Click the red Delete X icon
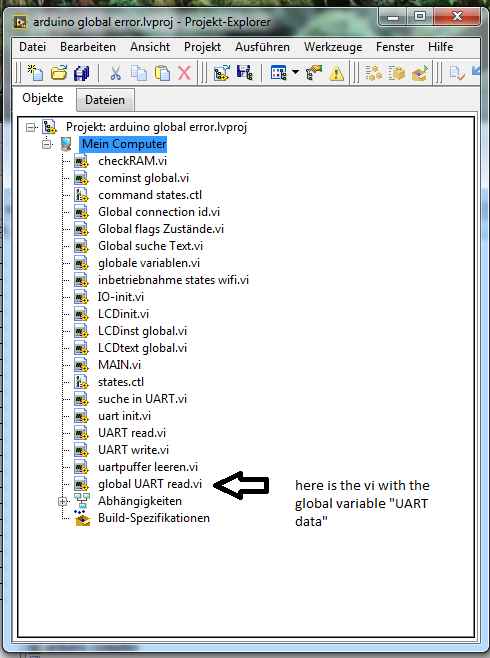Viewport: 490px width, 658px height. point(184,73)
